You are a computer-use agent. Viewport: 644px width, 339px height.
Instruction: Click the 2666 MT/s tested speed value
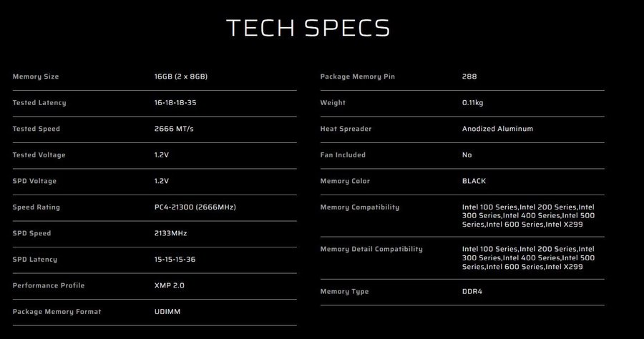tap(174, 129)
